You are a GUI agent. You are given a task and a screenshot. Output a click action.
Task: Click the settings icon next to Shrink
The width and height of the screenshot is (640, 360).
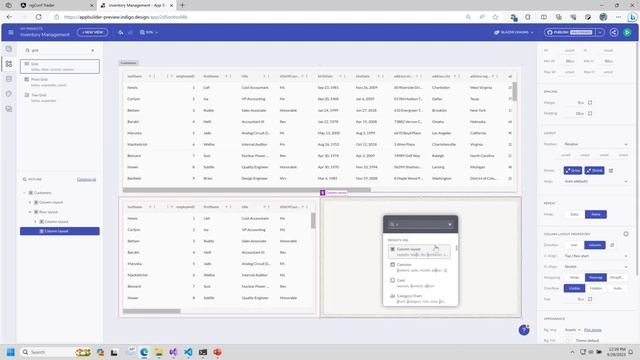tap(611, 171)
